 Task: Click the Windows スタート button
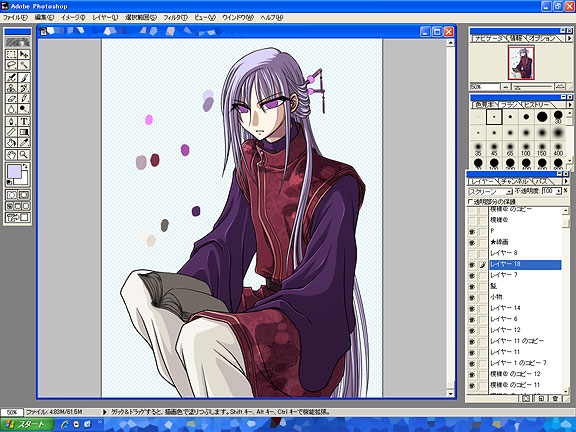click(x=27, y=424)
